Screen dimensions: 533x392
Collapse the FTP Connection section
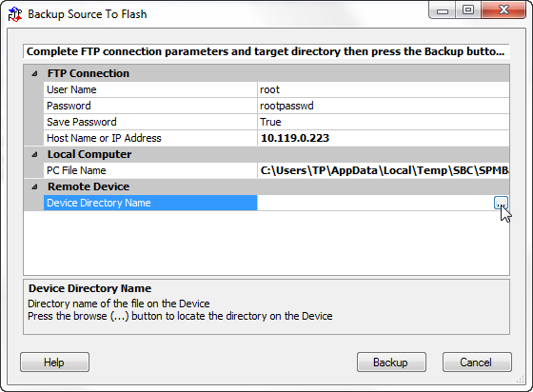point(34,73)
